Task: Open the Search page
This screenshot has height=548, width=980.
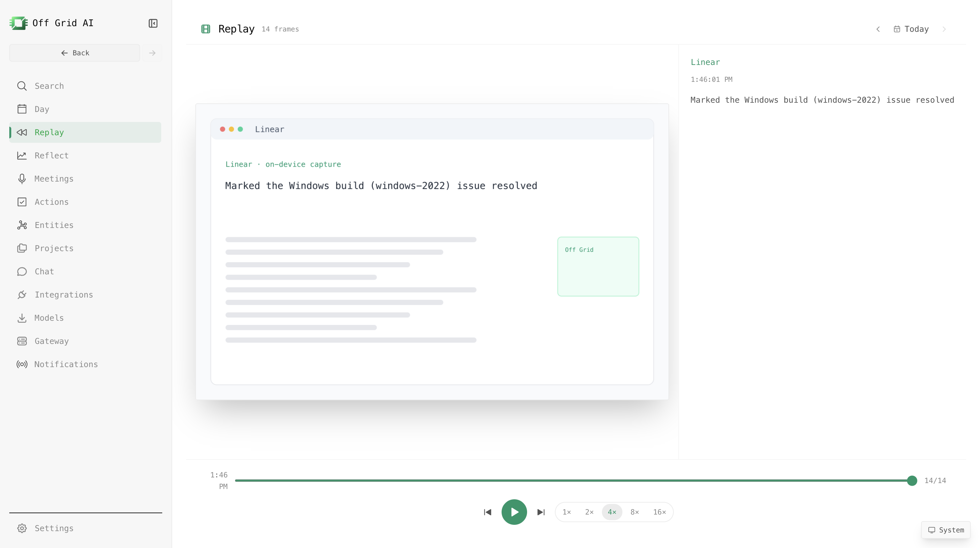Action: click(x=85, y=86)
